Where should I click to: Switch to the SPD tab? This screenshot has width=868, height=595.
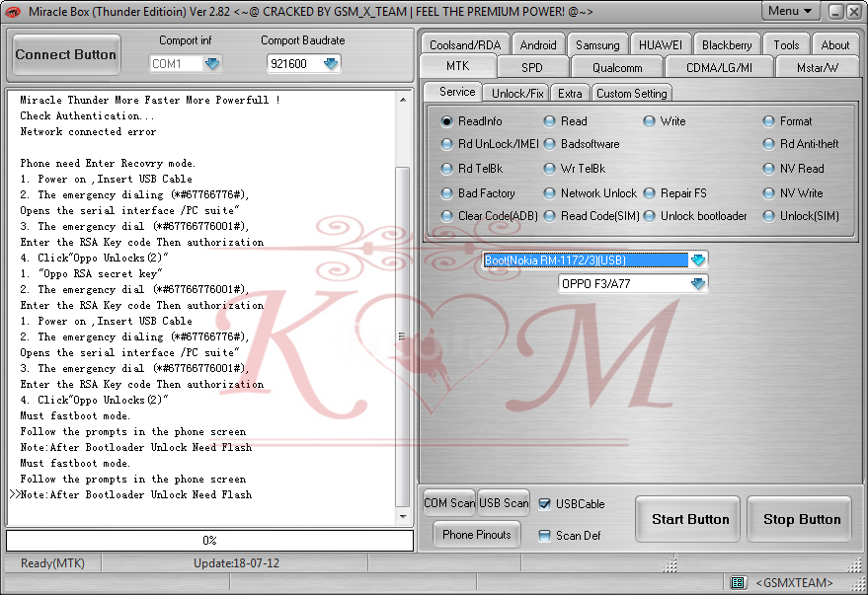(x=532, y=67)
